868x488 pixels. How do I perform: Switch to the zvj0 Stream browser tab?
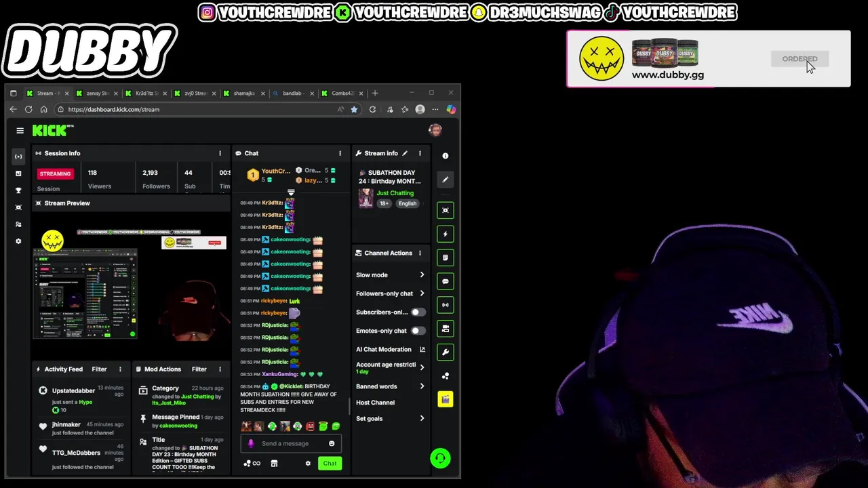[195, 93]
